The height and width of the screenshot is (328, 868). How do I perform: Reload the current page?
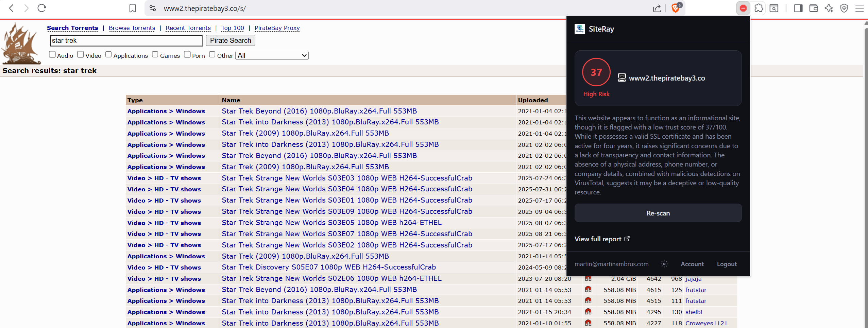point(42,8)
